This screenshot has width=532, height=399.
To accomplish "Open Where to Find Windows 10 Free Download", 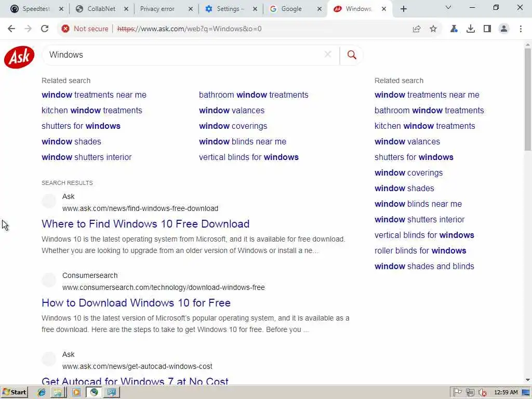I will (x=145, y=224).
